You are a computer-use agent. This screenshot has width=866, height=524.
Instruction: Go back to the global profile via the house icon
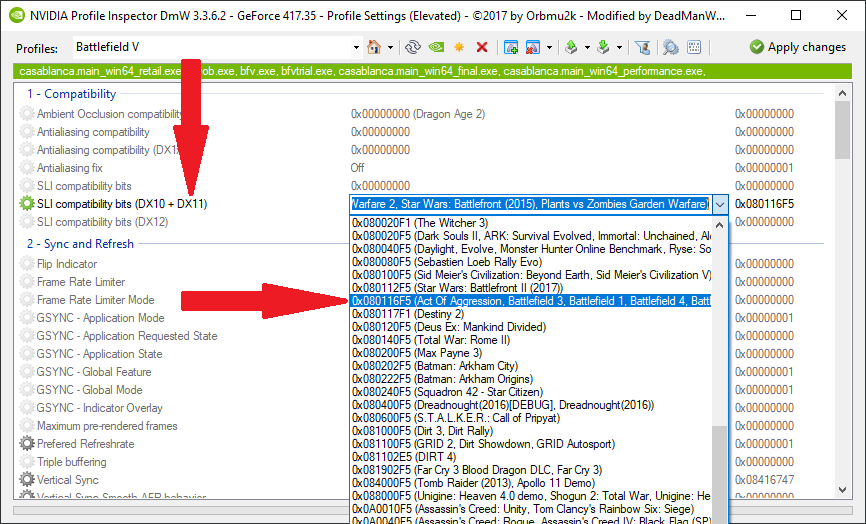click(374, 47)
